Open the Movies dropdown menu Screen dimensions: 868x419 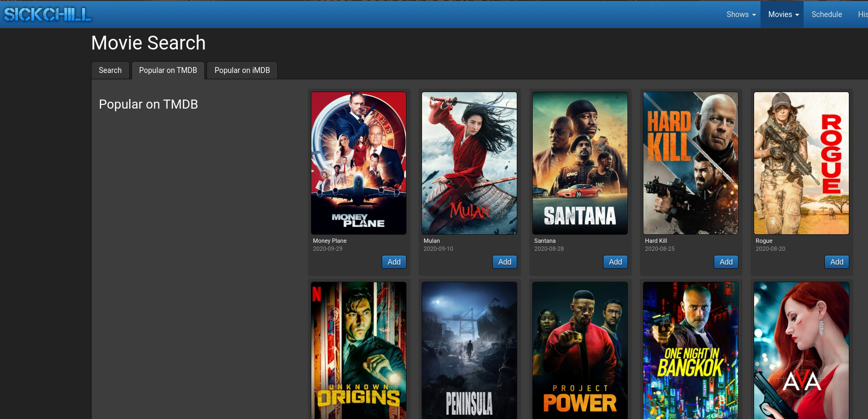[x=783, y=14]
